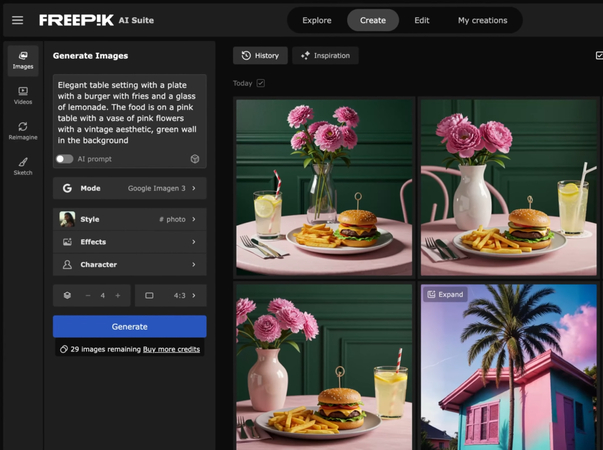Click the Effects image icon

pyautogui.click(x=67, y=242)
